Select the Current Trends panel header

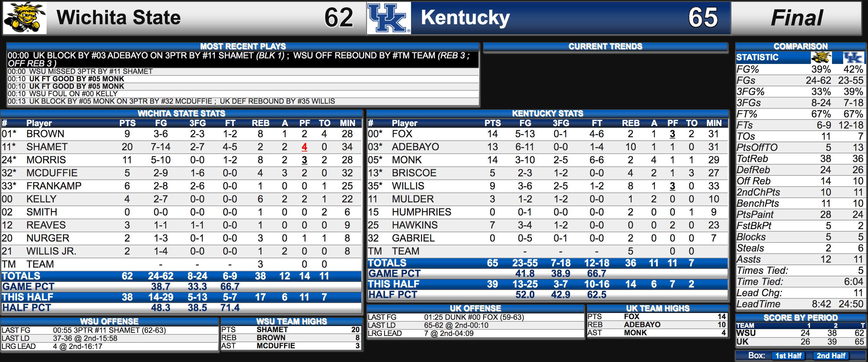click(x=605, y=46)
